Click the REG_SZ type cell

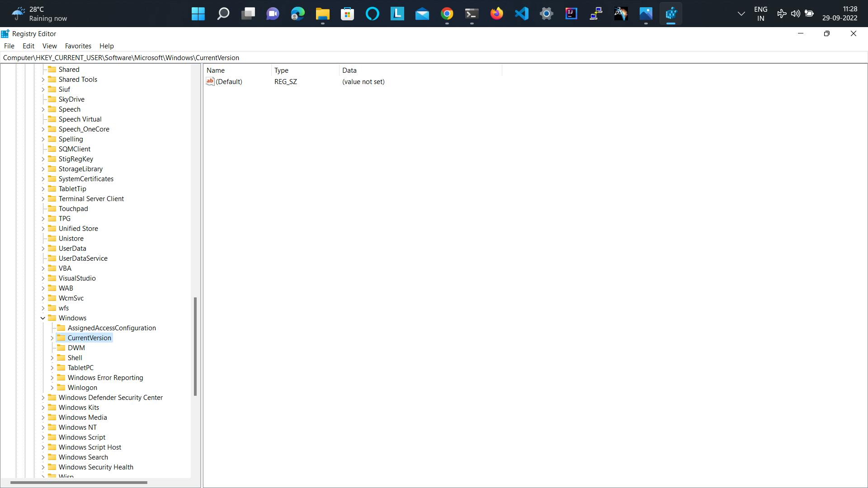point(286,82)
